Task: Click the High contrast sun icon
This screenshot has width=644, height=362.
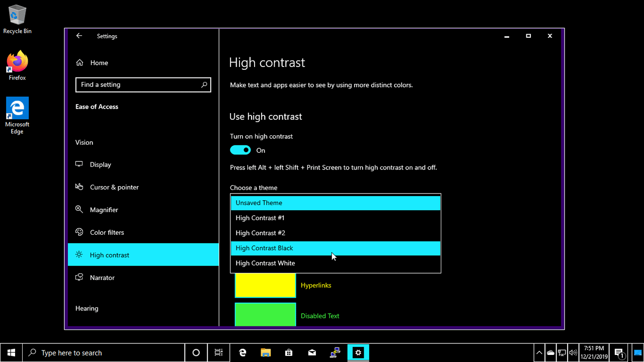Action: (79, 255)
